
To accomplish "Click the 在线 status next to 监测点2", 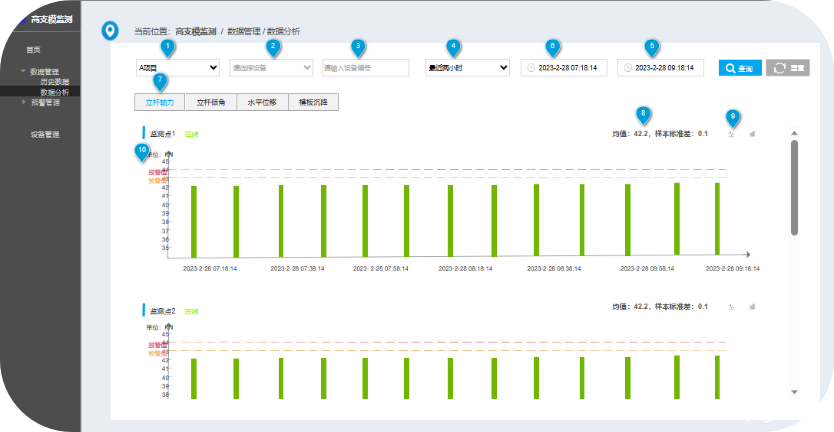I will pos(191,311).
